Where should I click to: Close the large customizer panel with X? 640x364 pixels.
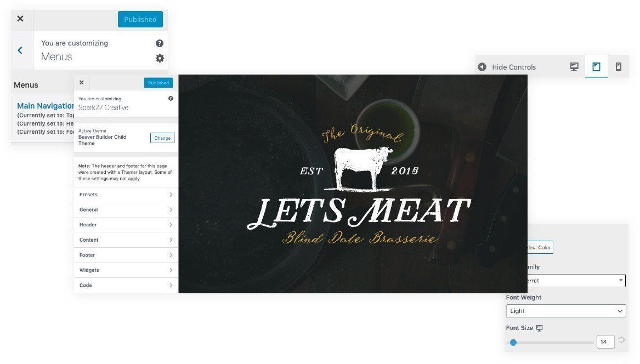pyautogui.click(x=20, y=19)
